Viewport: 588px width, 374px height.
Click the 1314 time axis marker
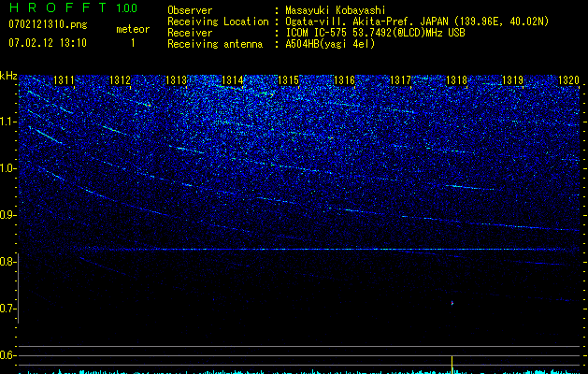pyautogui.click(x=233, y=80)
